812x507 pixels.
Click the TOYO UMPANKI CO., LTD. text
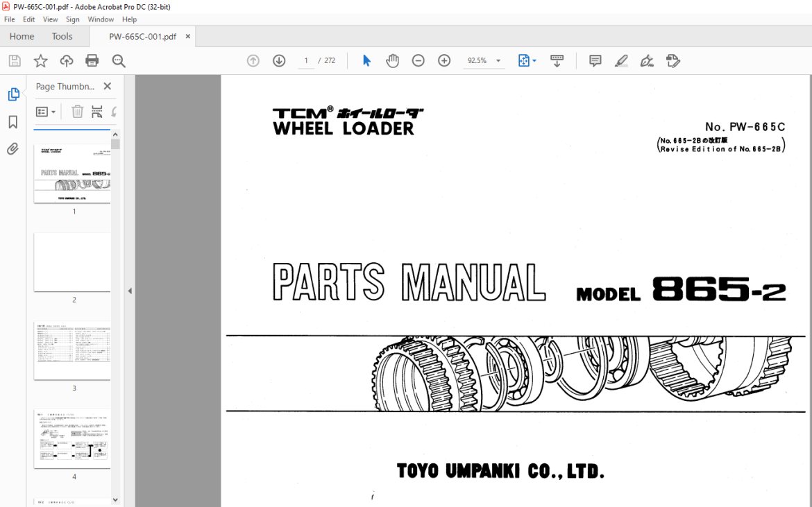(501, 472)
